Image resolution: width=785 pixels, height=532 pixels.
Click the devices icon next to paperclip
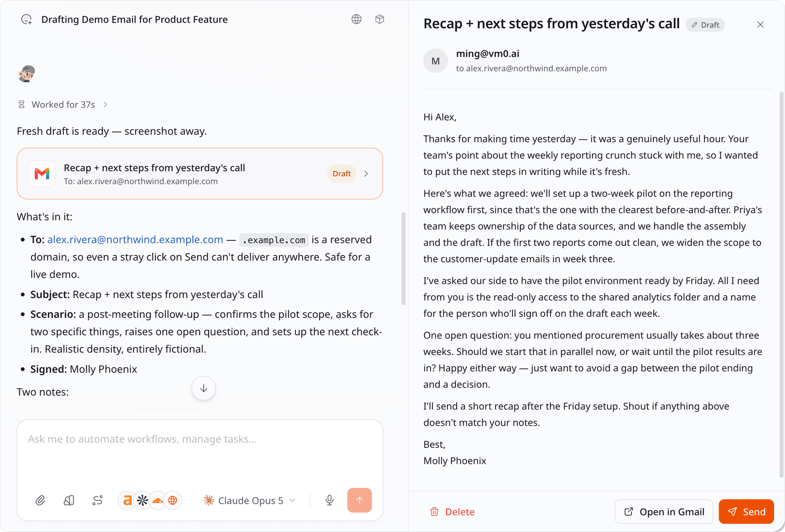tap(69, 500)
